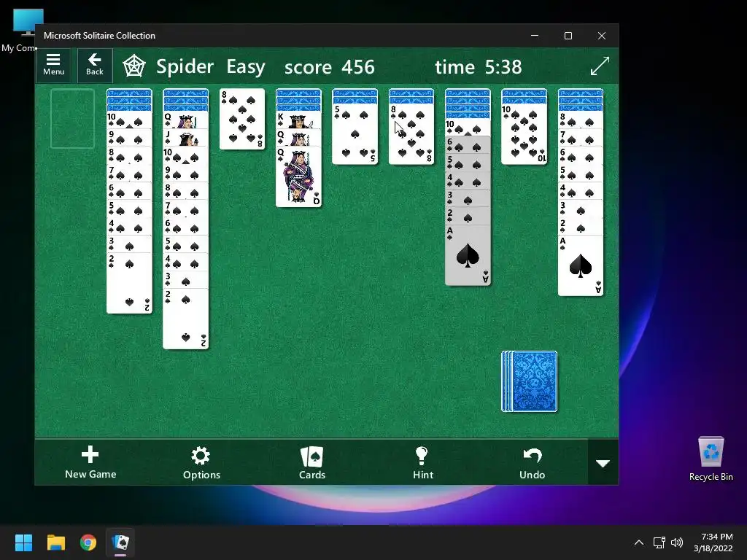Open the Recycle Bin desktop icon

coord(711,459)
